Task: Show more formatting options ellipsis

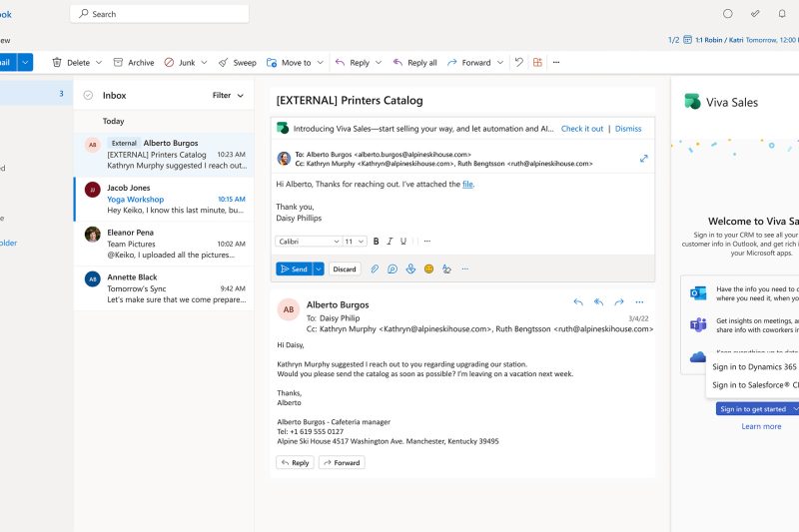Action: (427, 242)
